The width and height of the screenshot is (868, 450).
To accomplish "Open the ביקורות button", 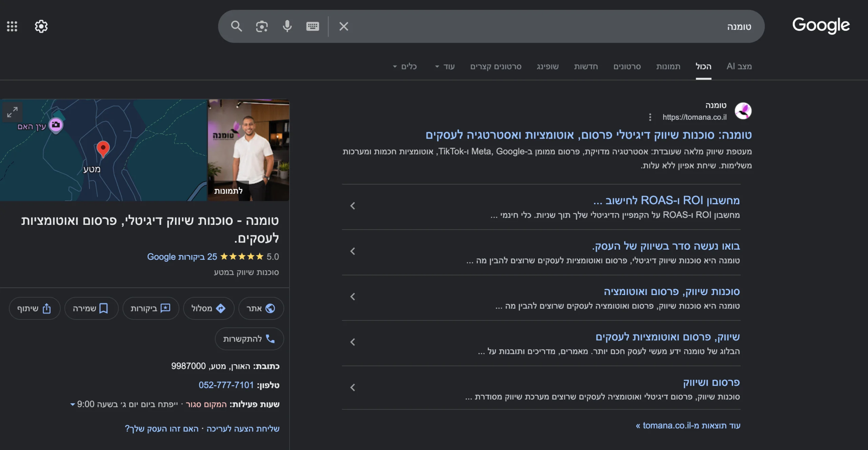I will pos(151,308).
